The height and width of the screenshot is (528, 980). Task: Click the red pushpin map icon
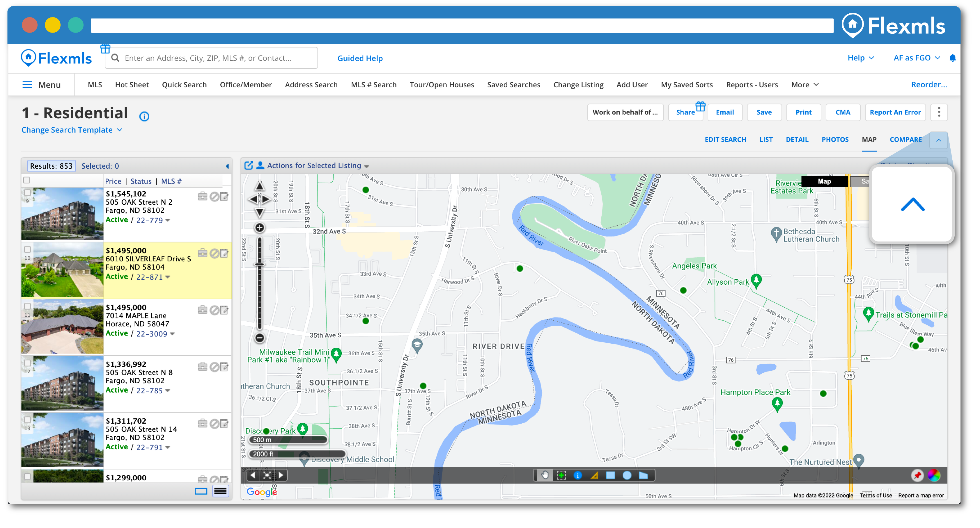[917, 475]
